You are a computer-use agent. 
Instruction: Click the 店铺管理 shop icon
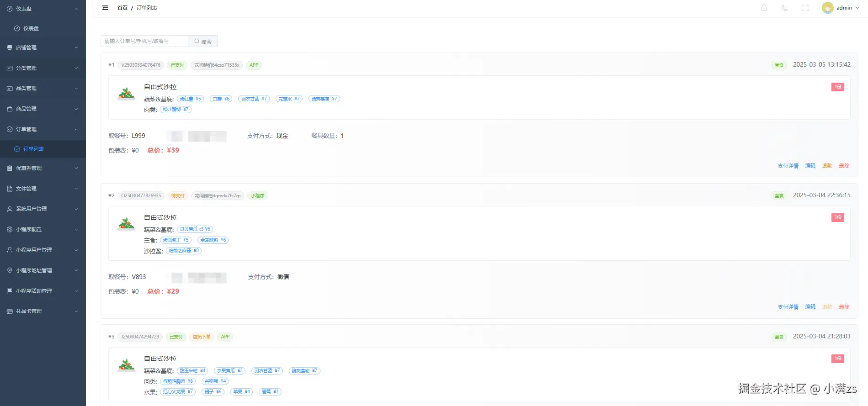point(10,47)
